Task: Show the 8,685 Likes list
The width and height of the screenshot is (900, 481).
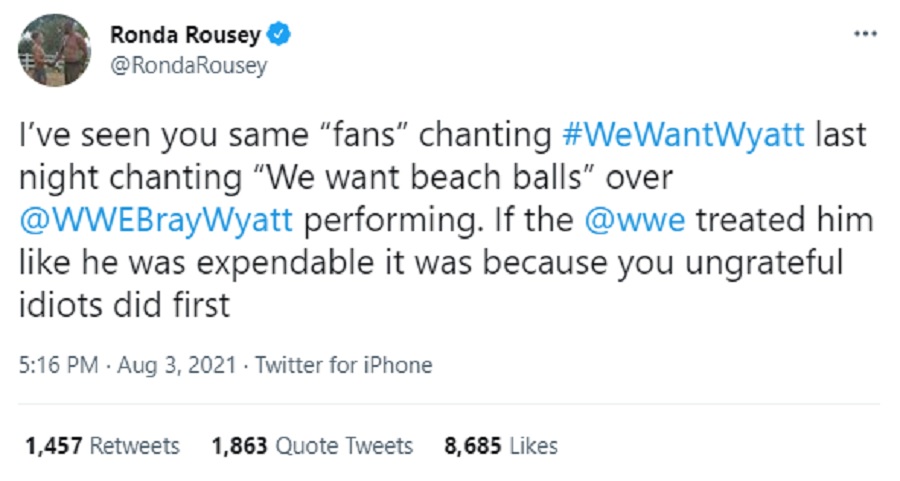Action: coord(500,445)
